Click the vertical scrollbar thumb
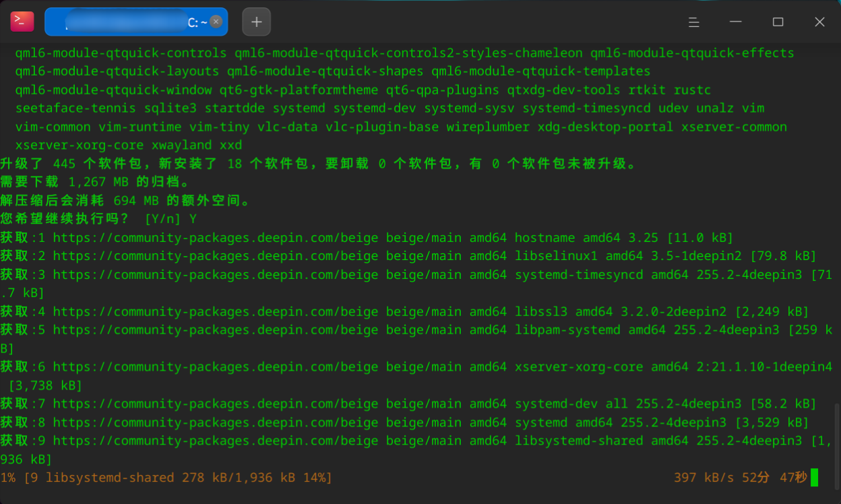Screen dimensions: 841x504 838,448
